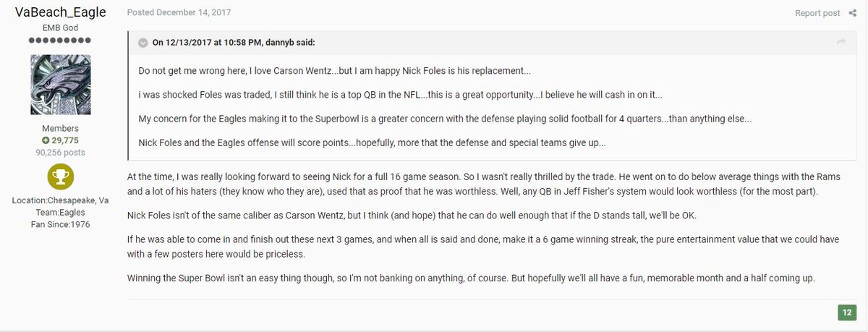
Task: Click the Report post link
Action: pyautogui.click(x=817, y=14)
